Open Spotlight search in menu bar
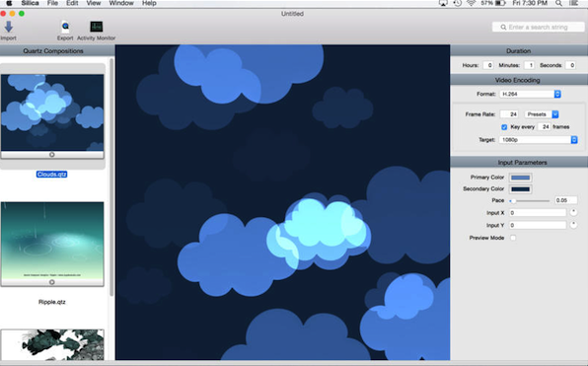Image resolution: width=588 pixels, height=366 pixels. pos(558,3)
